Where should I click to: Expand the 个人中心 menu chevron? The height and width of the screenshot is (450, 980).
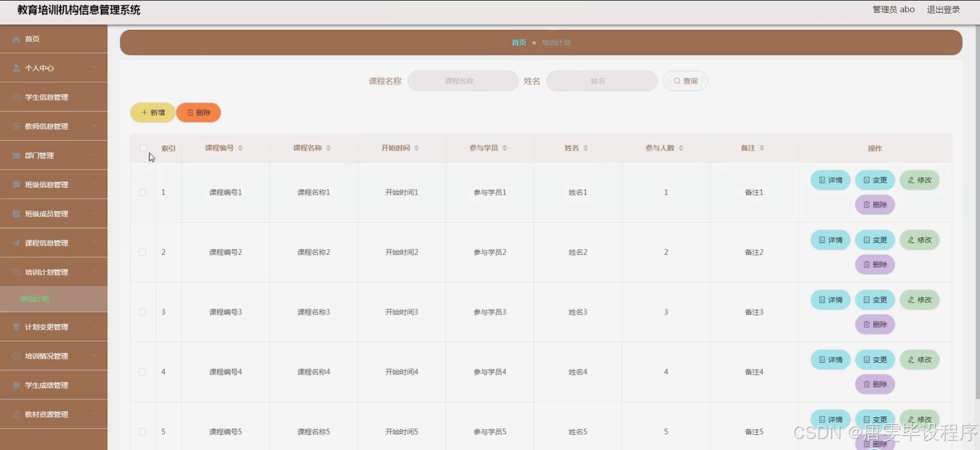(94, 68)
